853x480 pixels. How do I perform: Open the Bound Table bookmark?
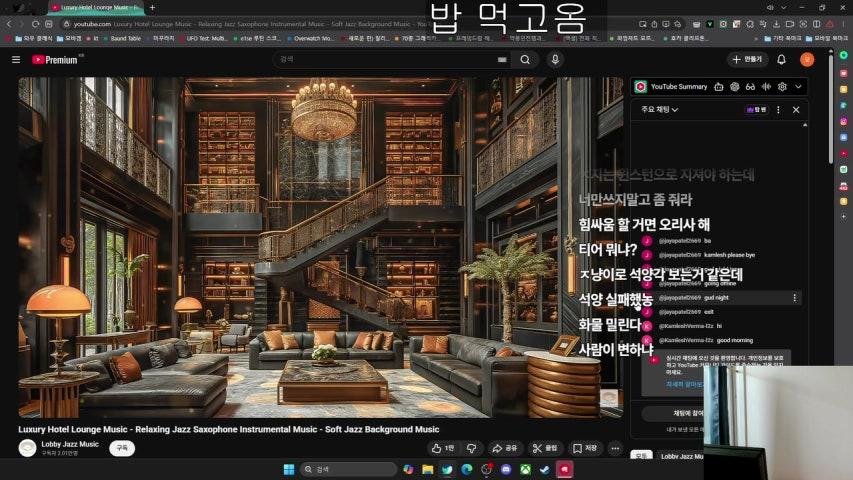pyautogui.click(x=122, y=39)
